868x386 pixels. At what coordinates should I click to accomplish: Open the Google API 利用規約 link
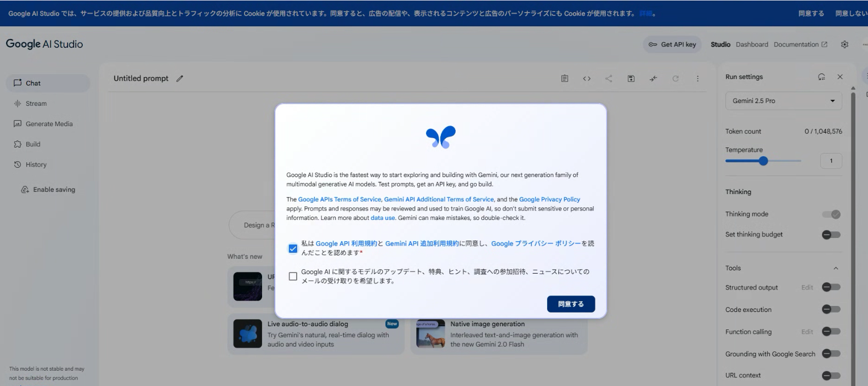(347, 243)
